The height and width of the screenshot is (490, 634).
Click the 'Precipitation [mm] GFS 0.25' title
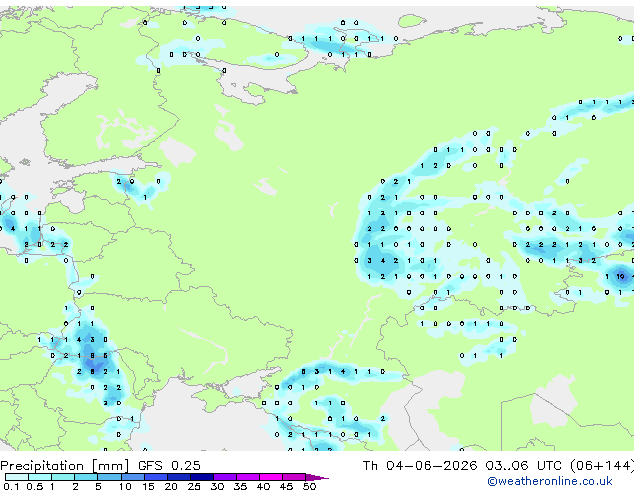click(100, 466)
